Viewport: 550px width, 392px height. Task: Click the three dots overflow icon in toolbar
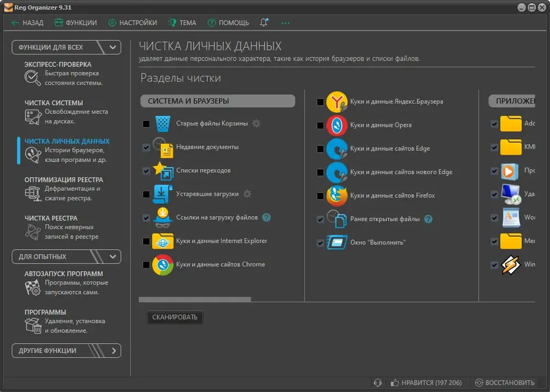pyautogui.click(x=285, y=23)
